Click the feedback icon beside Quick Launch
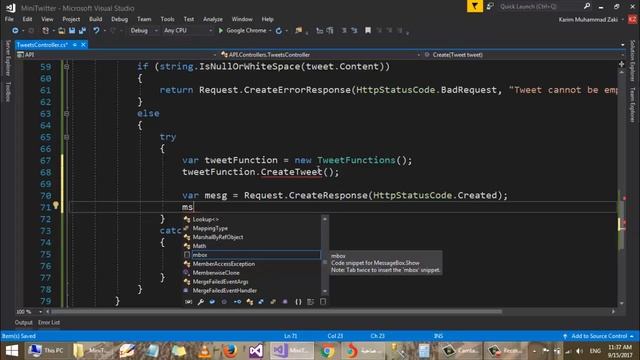The height and width of the screenshot is (360, 640). click(490, 6)
